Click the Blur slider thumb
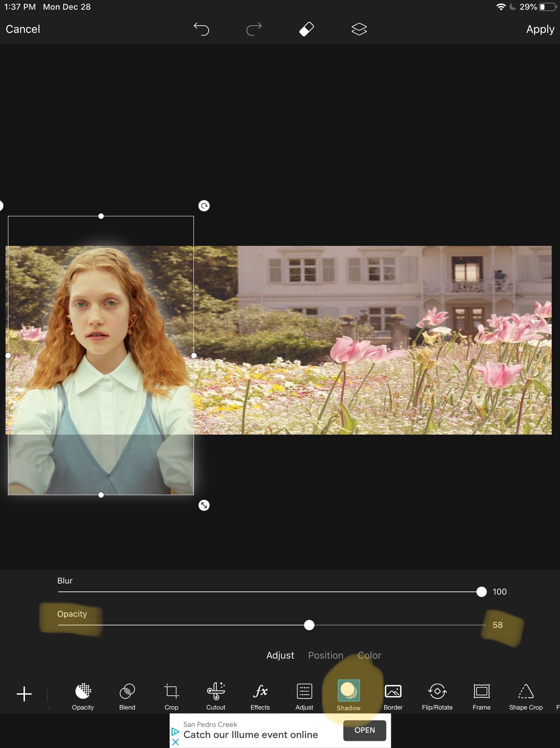This screenshot has height=748, width=560. click(481, 592)
